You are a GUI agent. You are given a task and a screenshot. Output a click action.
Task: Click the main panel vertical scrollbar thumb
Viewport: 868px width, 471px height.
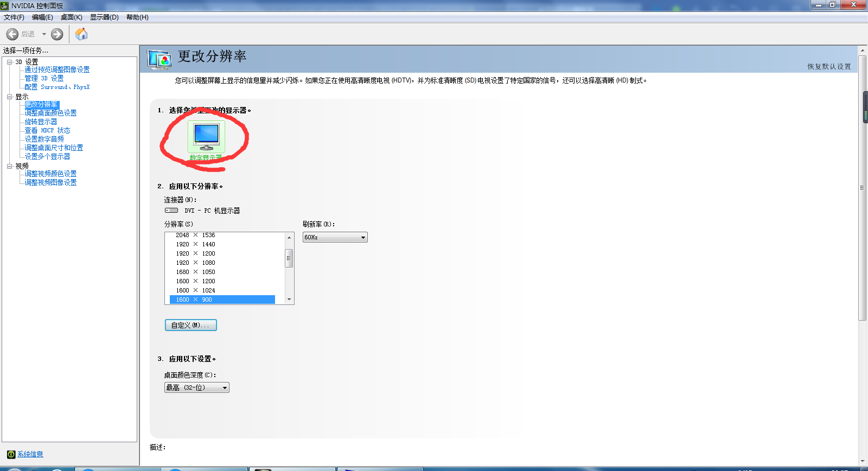[863, 188]
